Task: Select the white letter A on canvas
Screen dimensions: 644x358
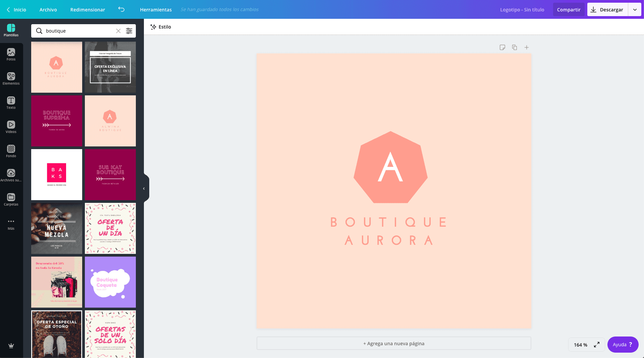Action: (390, 167)
